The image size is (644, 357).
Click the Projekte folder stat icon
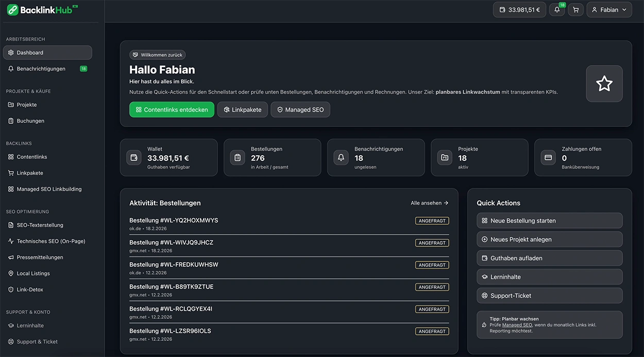[445, 157]
